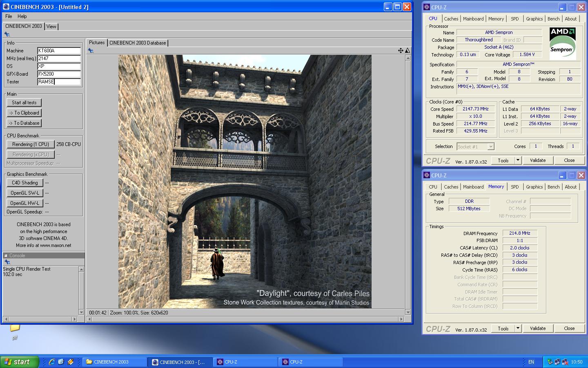Run the Rendering (1 CPU) benchmark

pos(31,144)
